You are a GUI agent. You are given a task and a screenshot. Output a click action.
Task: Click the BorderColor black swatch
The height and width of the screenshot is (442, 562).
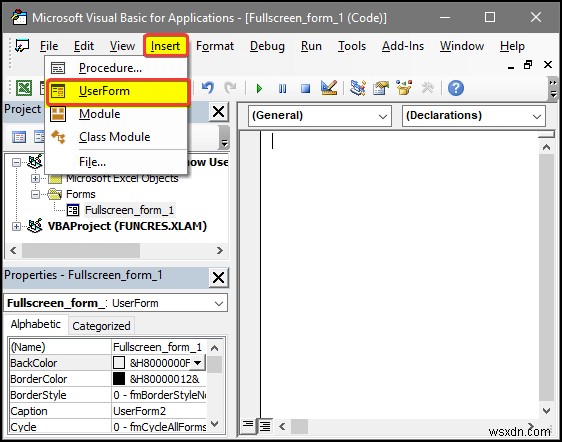[119, 379]
